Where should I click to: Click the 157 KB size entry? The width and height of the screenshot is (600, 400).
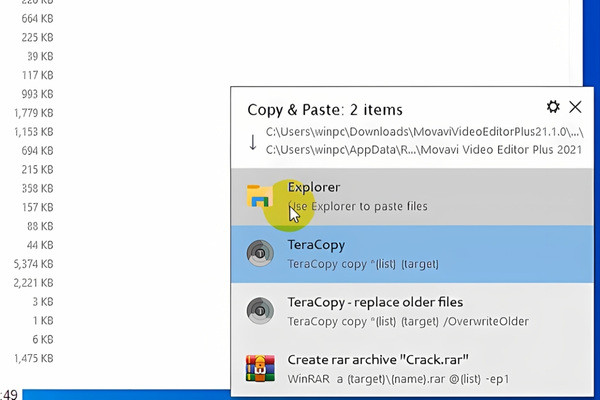tap(37, 207)
